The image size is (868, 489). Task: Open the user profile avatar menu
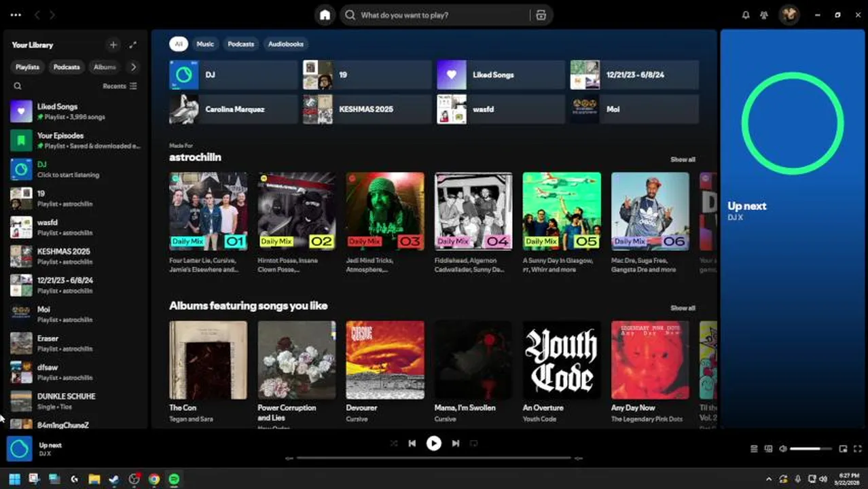[x=789, y=15]
